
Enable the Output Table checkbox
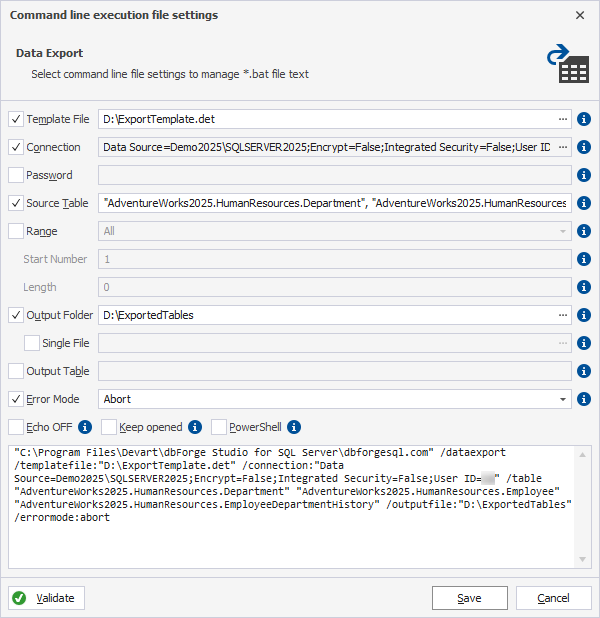16,371
